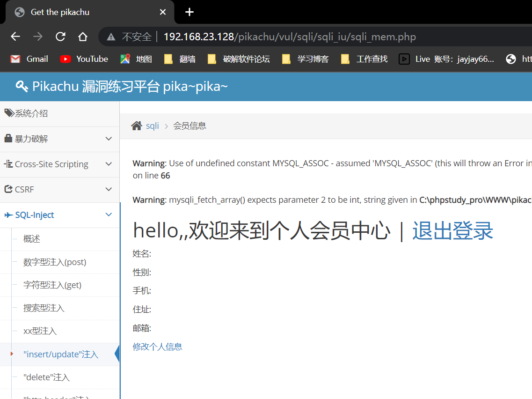The image size is (532, 399).
Task: Click the key icon in Pikachu header
Action: [x=22, y=86]
